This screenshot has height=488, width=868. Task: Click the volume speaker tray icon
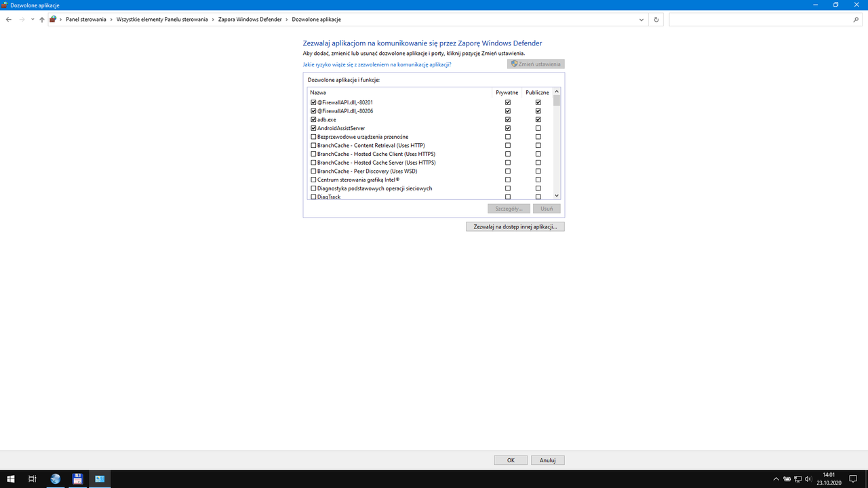coord(808,479)
